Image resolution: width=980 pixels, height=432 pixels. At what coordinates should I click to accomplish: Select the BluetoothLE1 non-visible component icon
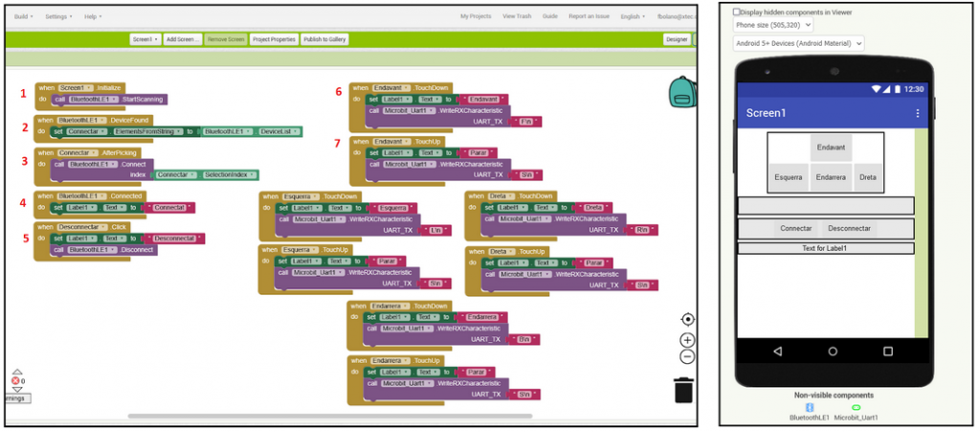pyautogui.click(x=808, y=407)
